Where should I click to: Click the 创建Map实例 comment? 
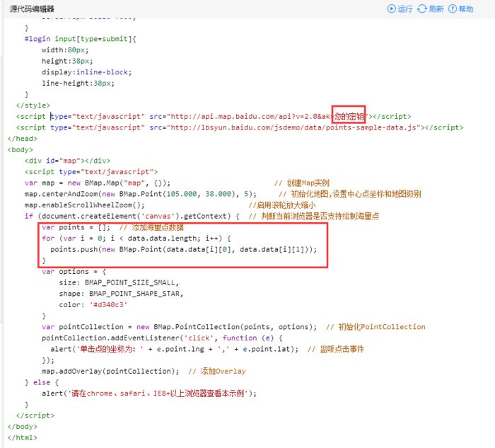click(302, 183)
